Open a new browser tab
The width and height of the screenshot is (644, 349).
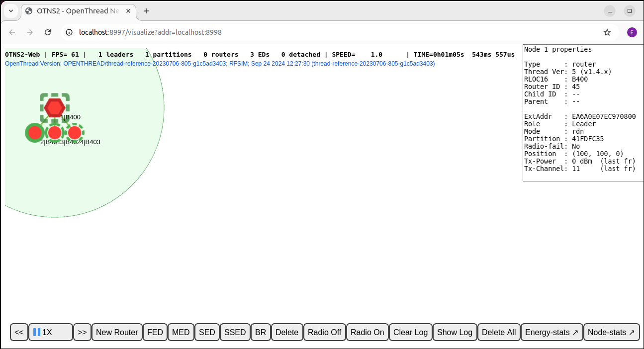(146, 10)
